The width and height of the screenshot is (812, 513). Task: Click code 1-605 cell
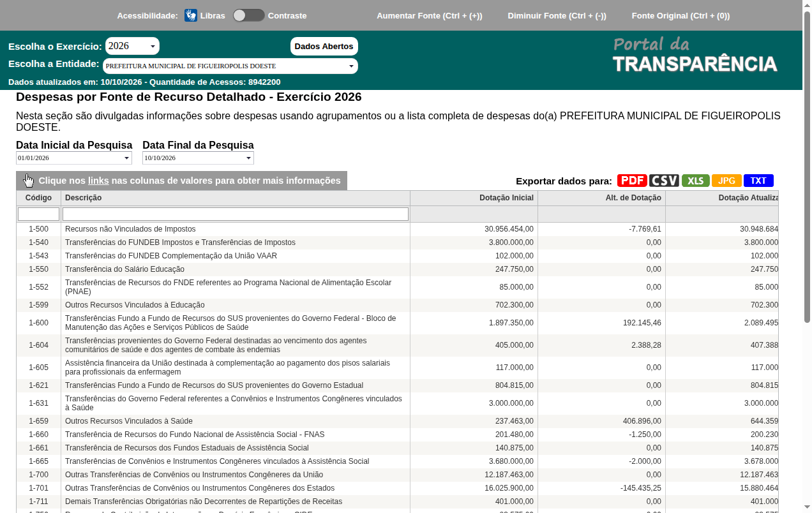[x=38, y=368]
